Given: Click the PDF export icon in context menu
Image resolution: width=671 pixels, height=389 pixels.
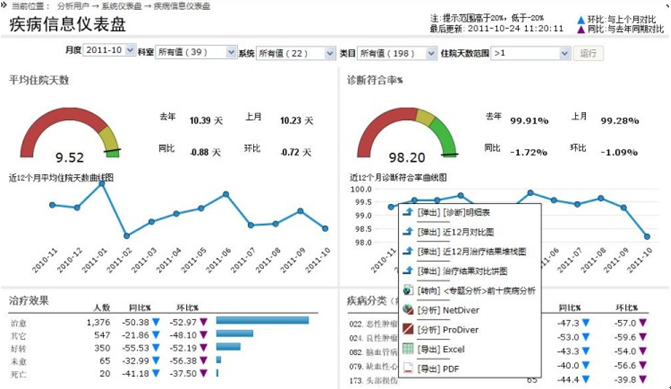Looking at the screenshot, I should pos(408,368).
